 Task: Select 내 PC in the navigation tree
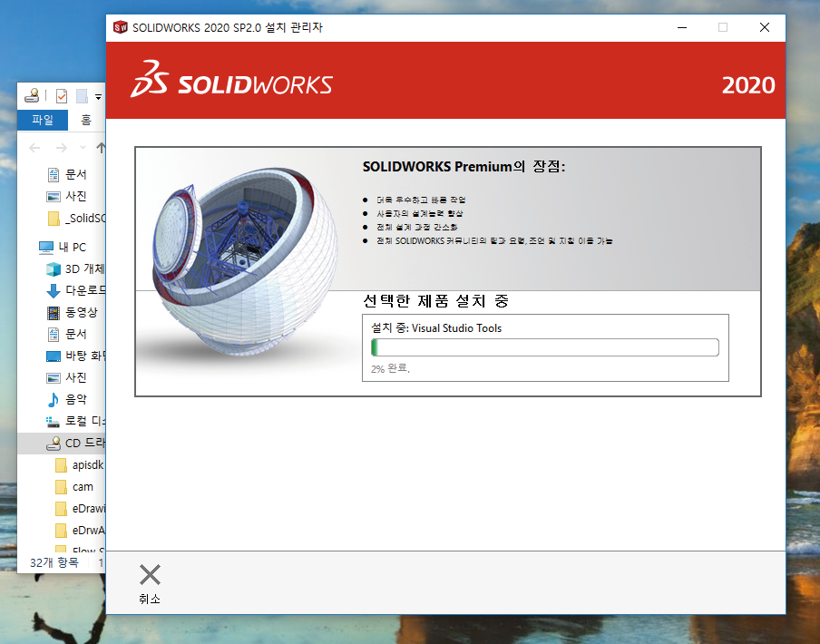[x=63, y=248]
